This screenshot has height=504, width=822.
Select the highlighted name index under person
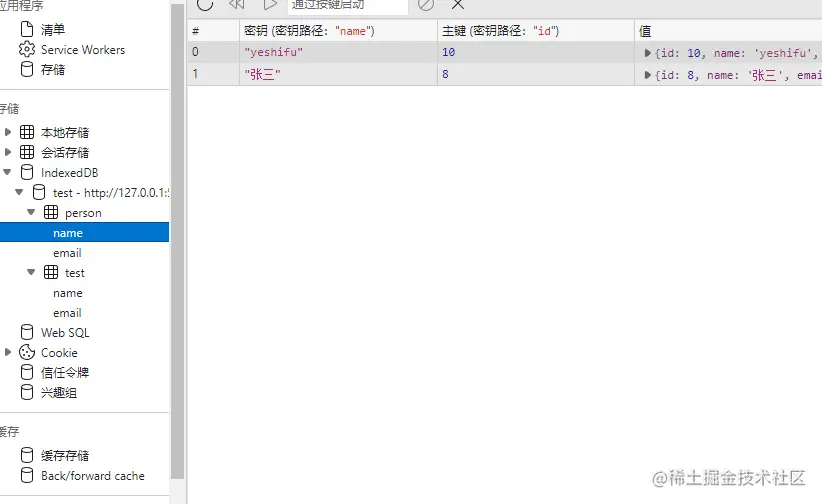[x=84, y=232]
